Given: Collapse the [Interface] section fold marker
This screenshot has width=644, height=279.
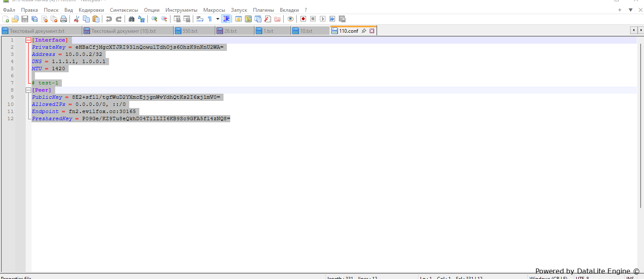Looking at the screenshot, I should point(28,40).
